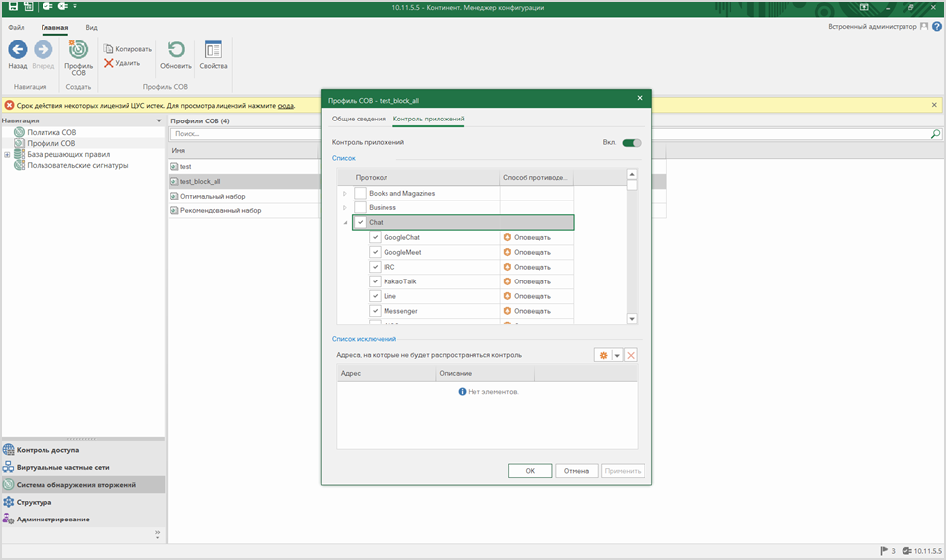946x560 pixels.
Task: Uncheck the KakaoTalk protocol checkbox
Action: 375,282
